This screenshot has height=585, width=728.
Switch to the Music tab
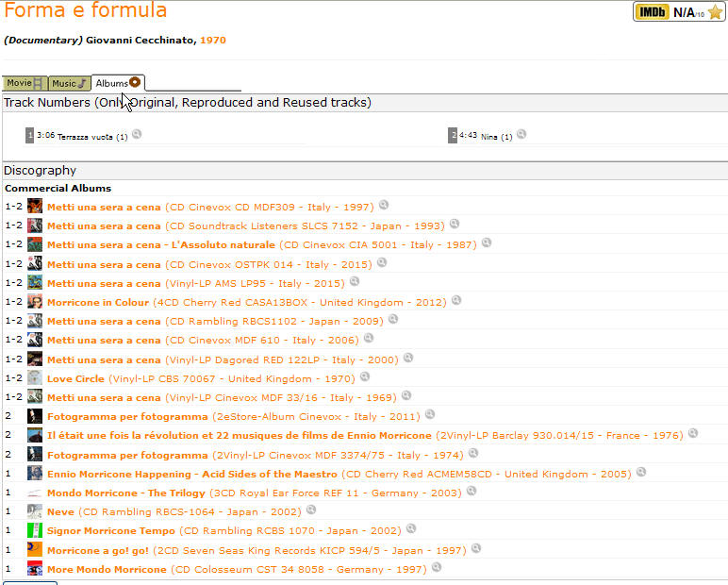tap(69, 83)
